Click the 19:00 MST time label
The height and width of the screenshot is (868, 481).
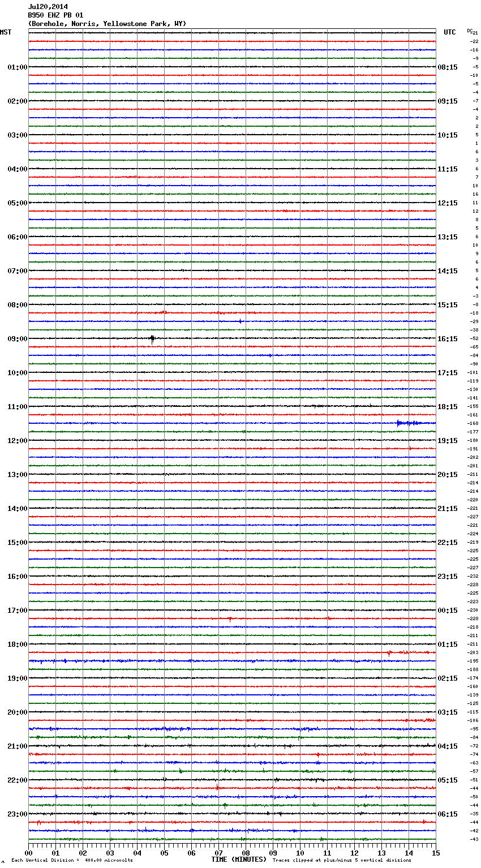(18, 678)
